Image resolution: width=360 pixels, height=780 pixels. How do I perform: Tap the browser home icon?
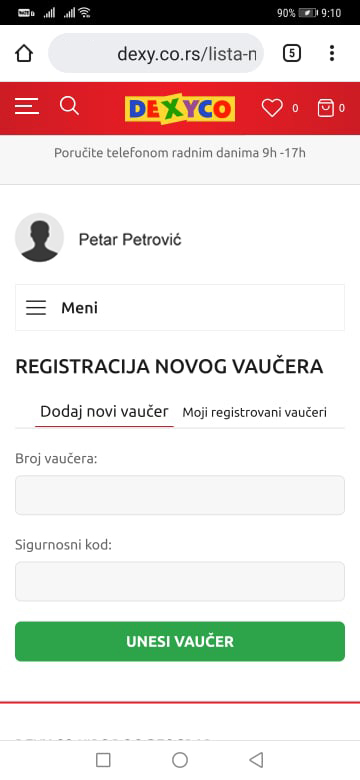(x=24, y=53)
